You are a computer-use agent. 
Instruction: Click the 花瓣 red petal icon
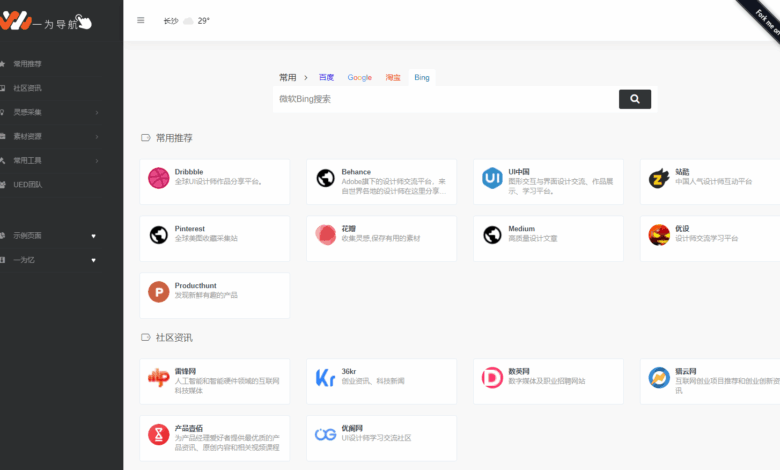[325, 235]
